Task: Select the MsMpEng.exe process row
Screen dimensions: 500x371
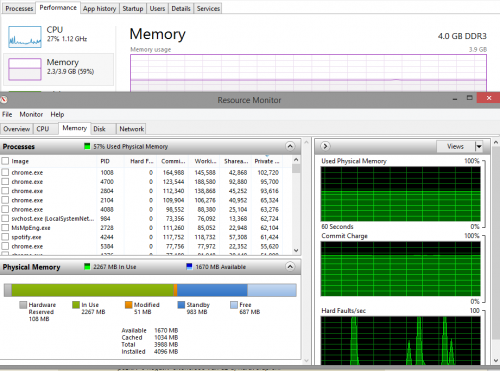Action: [146, 228]
